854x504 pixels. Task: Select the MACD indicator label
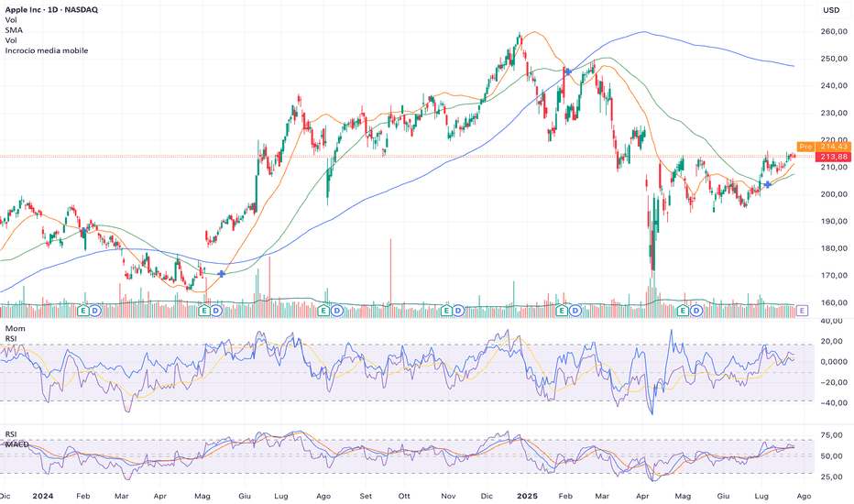pos(16,444)
